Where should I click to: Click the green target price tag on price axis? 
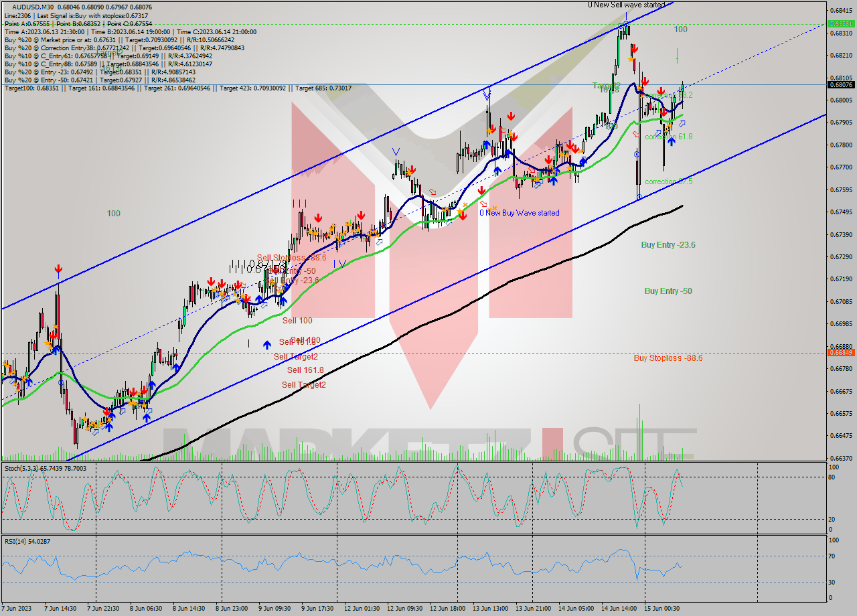pyautogui.click(x=840, y=24)
